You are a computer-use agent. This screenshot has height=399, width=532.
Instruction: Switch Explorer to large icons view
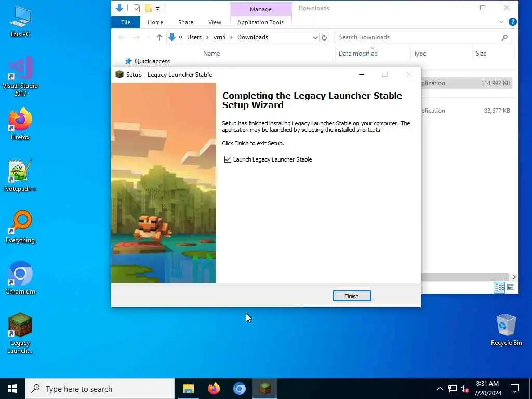pos(511,287)
